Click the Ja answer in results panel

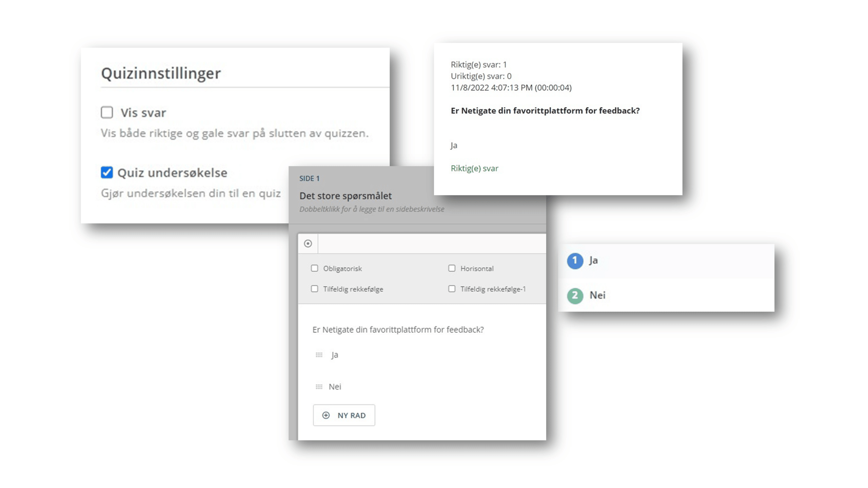tap(454, 145)
